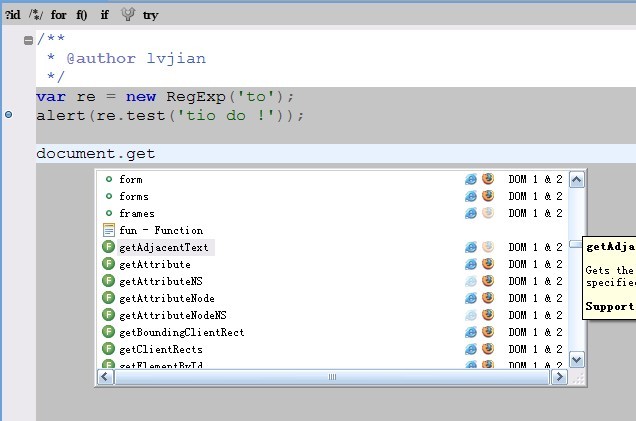
Task: Click the Internet Explorer icon in the getAttribute row
Action: pyautogui.click(x=471, y=264)
